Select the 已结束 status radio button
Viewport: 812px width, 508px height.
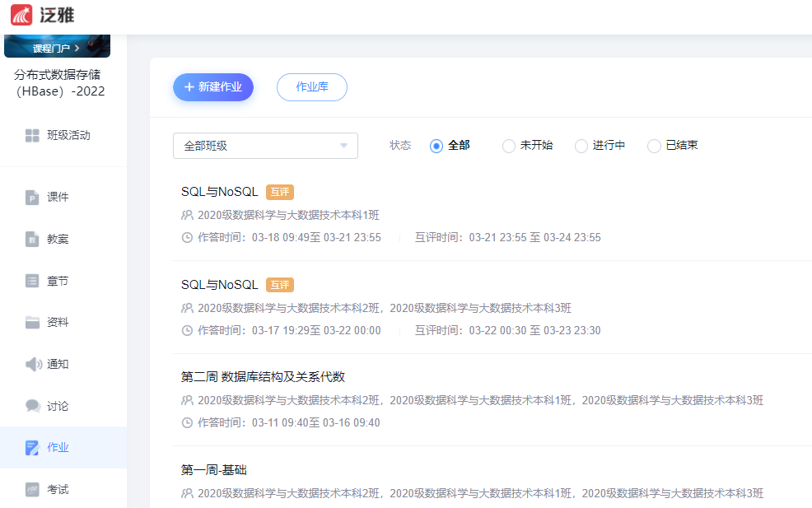tap(654, 146)
